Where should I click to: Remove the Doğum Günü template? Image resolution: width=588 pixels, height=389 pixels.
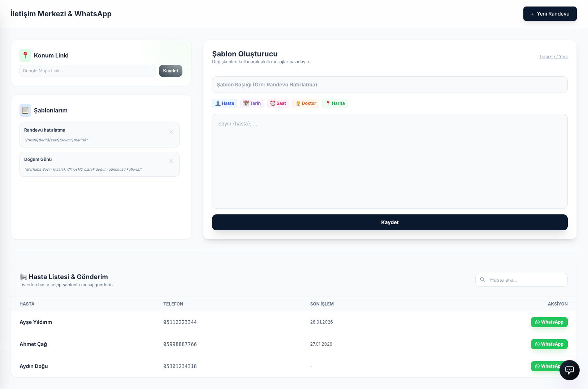(x=171, y=161)
